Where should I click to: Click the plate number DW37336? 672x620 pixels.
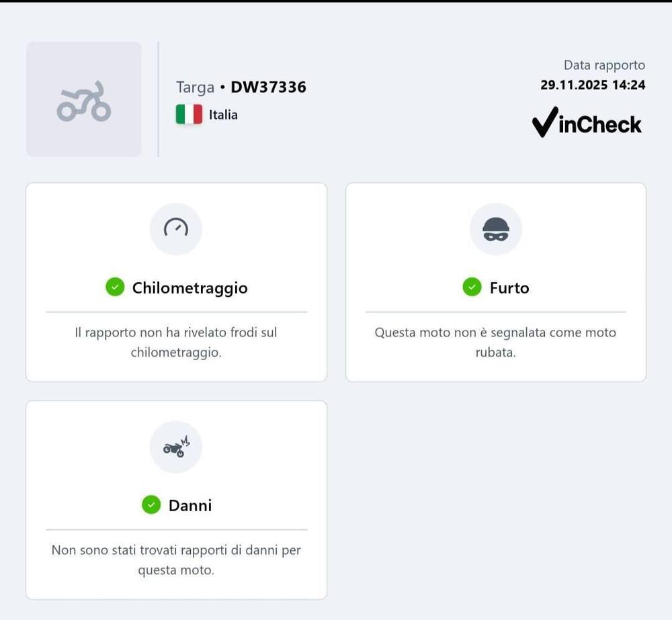pos(268,87)
